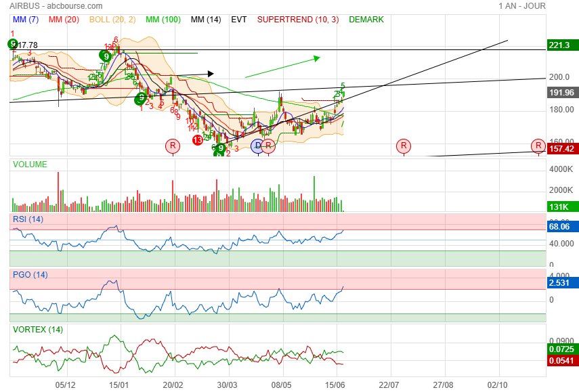Click the green 131K volume tag
Image resolution: width=579 pixels, height=392 pixels.
[x=563, y=206]
